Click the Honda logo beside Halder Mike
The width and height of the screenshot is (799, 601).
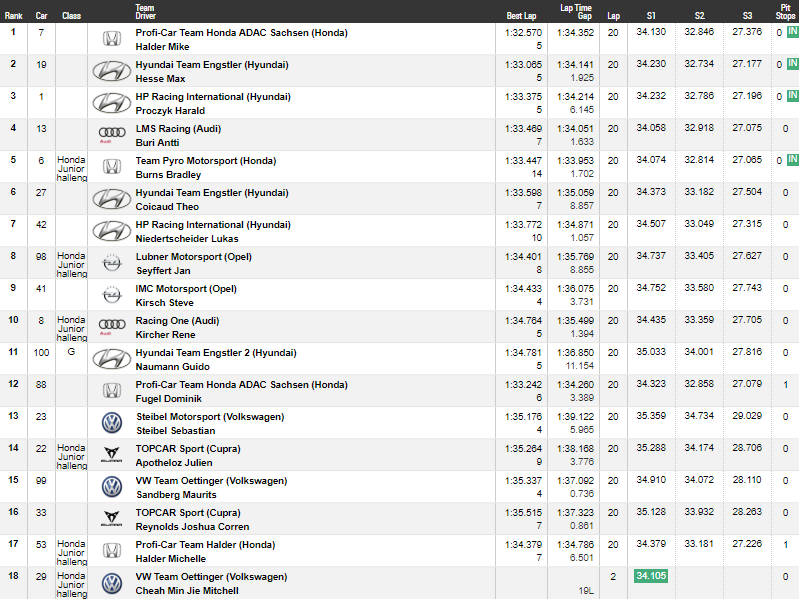pos(112,39)
